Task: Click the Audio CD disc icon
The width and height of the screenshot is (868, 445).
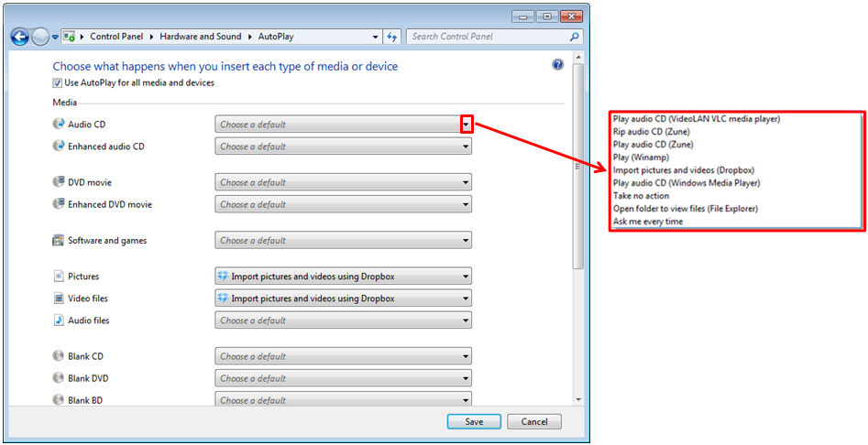Action: tap(58, 124)
